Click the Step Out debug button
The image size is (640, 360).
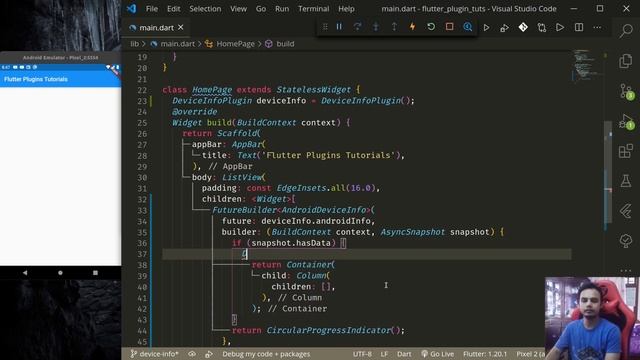pos(394,27)
